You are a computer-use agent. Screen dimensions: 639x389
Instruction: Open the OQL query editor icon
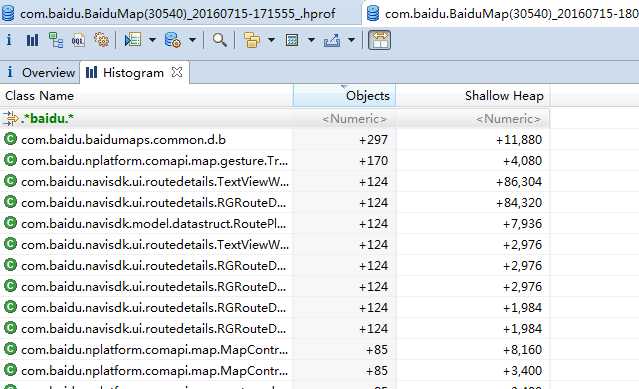[x=78, y=40]
